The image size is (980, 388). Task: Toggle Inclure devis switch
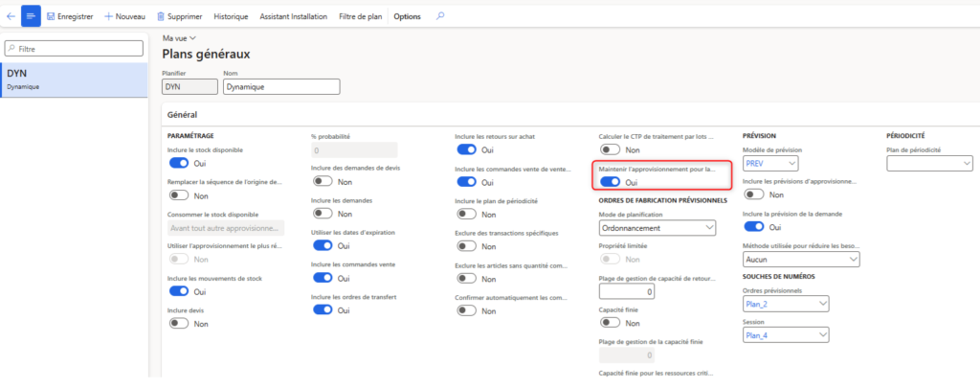[x=179, y=324]
